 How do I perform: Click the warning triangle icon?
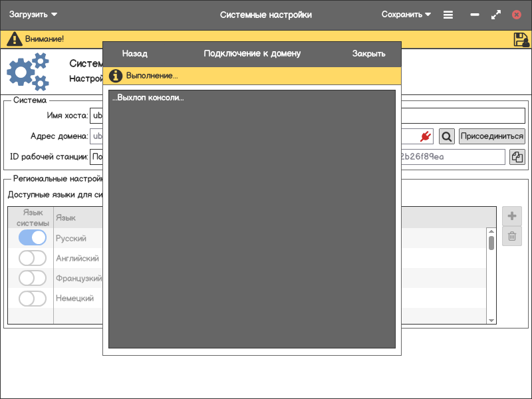pyautogui.click(x=14, y=39)
